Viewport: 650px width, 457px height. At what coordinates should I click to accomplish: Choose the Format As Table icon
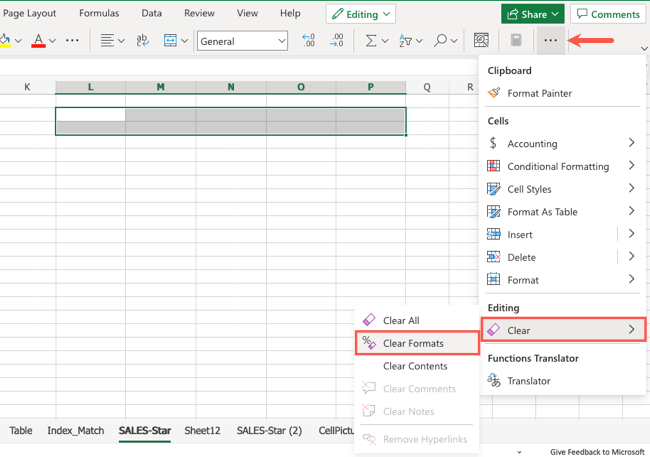(x=493, y=212)
